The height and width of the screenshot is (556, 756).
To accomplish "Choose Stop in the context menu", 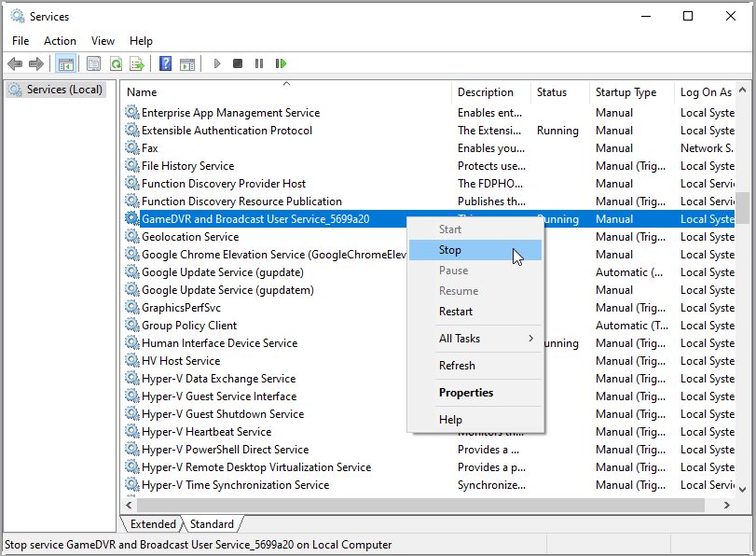I will tap(474, 250).
